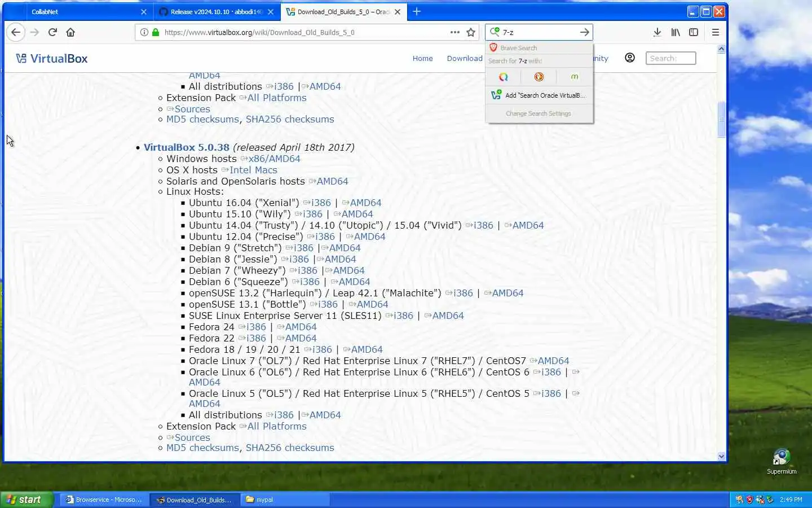Image resolution: width=812 pixels, height=508 pixels.
Task: Click the browser search box with 7-z
Action: coord(539,32)
